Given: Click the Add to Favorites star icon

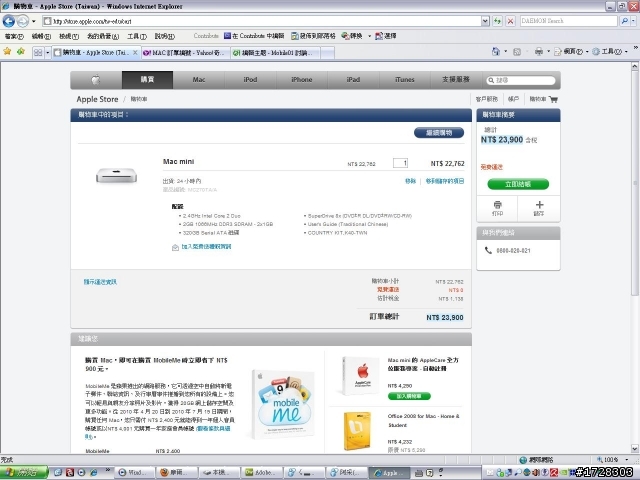Looking at the screenshot, I should [x=21, y=51].
